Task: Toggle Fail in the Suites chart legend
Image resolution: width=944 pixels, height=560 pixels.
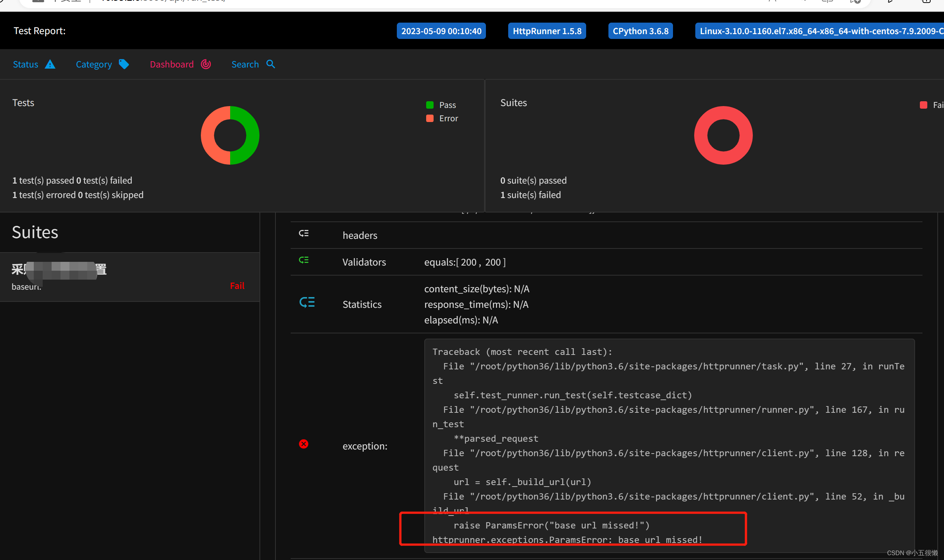Action: click(924, 105)
